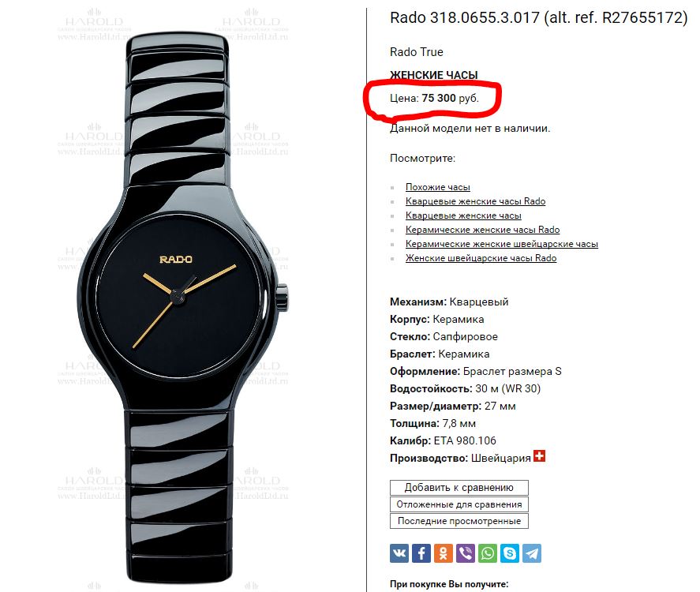
Task: Click the price text 75 300 руб.
Action: (x=450, y=98)
